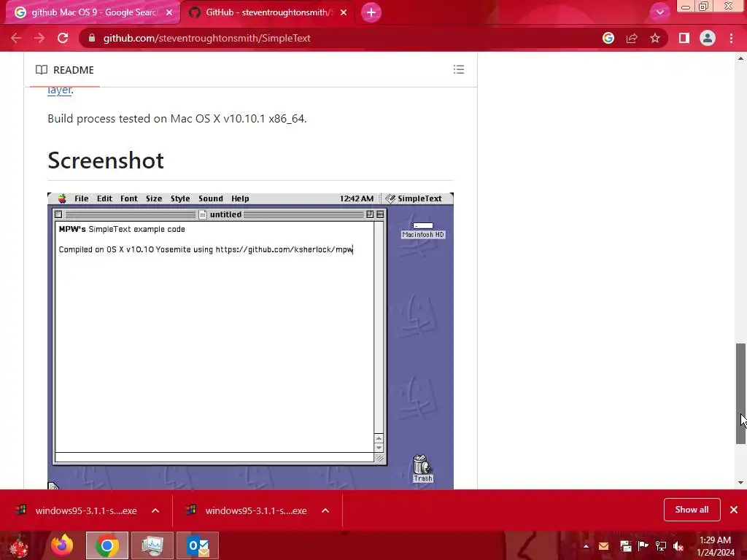Open the Action Center flag icon

coord(643,546)
